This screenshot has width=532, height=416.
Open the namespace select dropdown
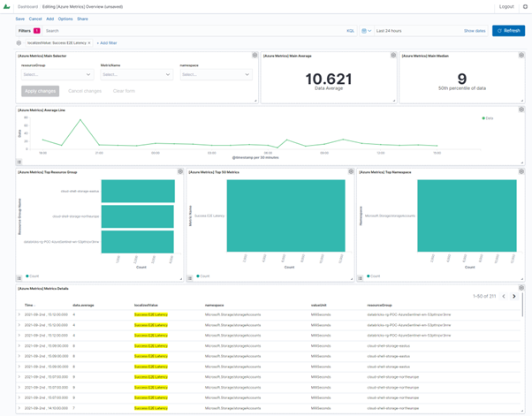tap(217, 74)
